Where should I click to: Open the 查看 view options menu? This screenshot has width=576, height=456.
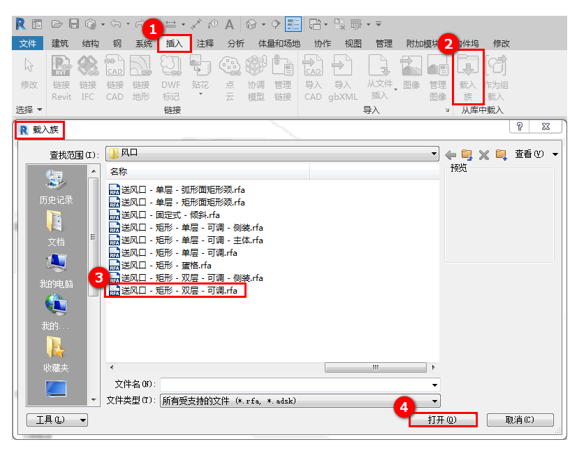(536, 154)
